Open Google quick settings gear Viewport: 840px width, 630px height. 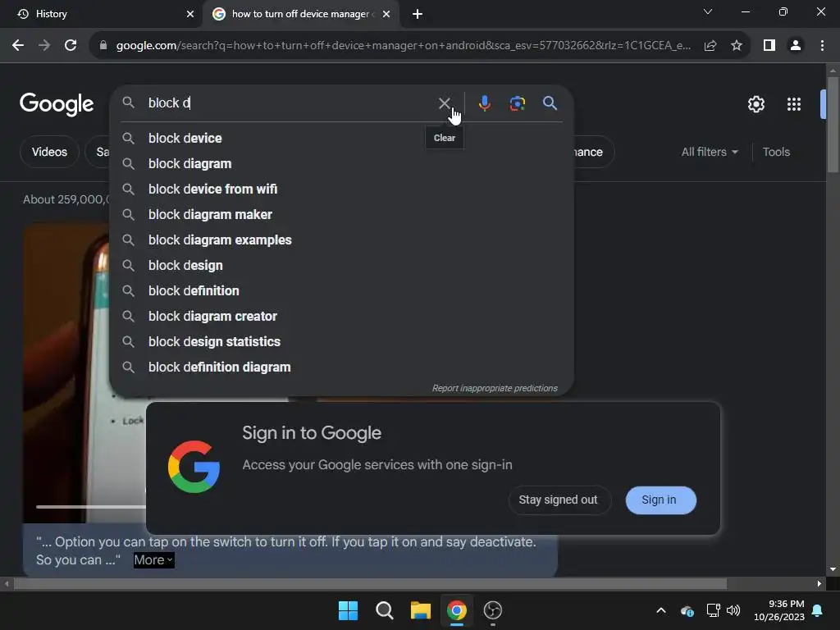click(x=756, y=104)
